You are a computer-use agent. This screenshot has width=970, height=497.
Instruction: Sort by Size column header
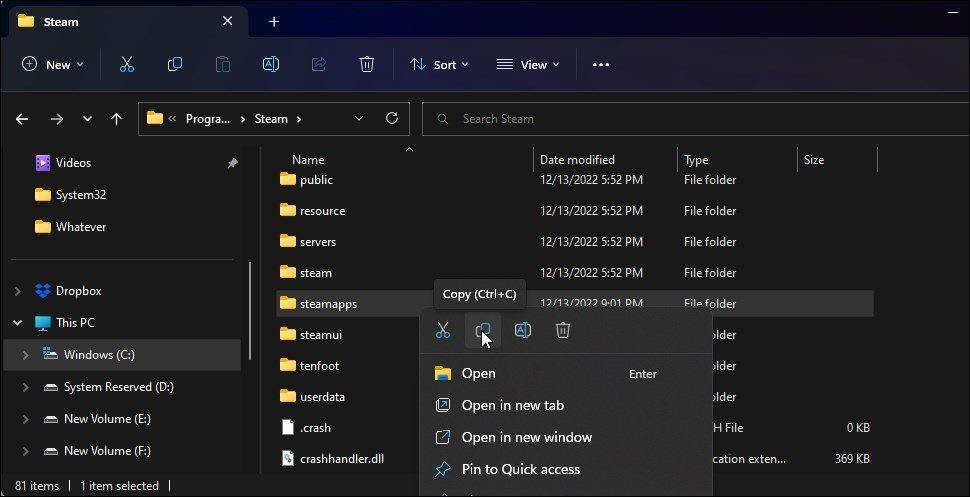click(x=813, y=160)
